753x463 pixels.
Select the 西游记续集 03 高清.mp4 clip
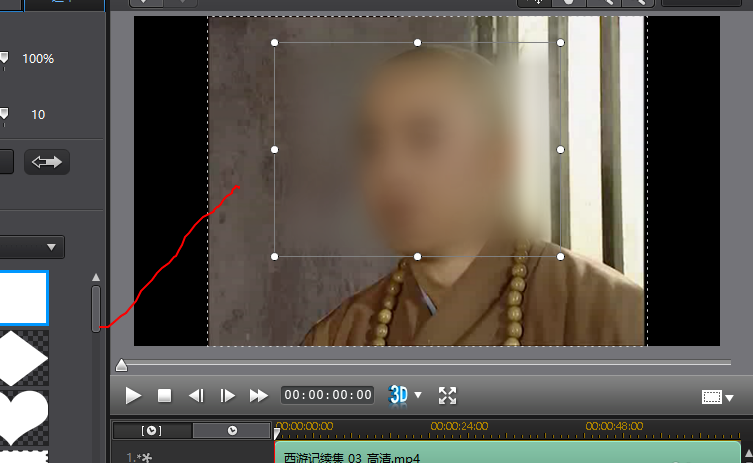click(507, 452)
